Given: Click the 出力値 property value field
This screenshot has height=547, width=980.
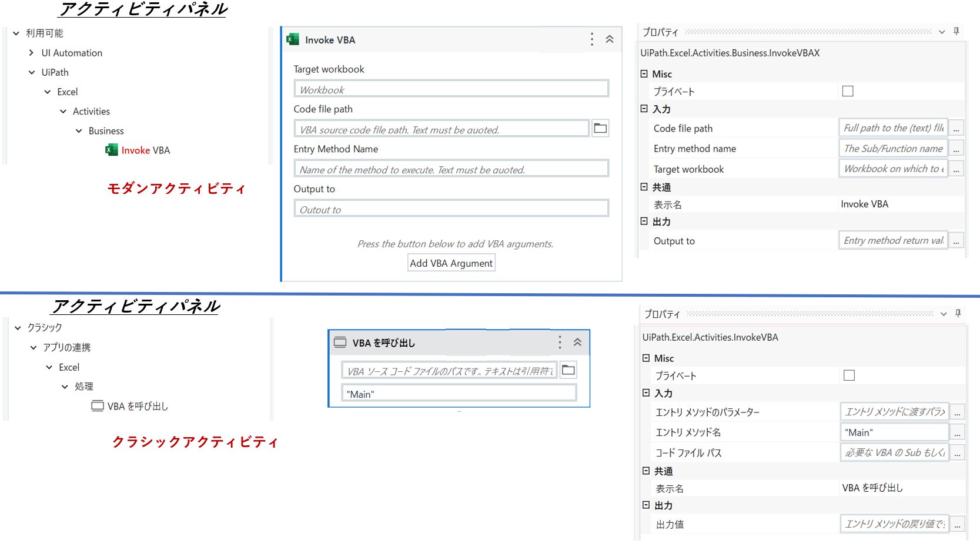Looking at the screenshot, I should 895,524.
